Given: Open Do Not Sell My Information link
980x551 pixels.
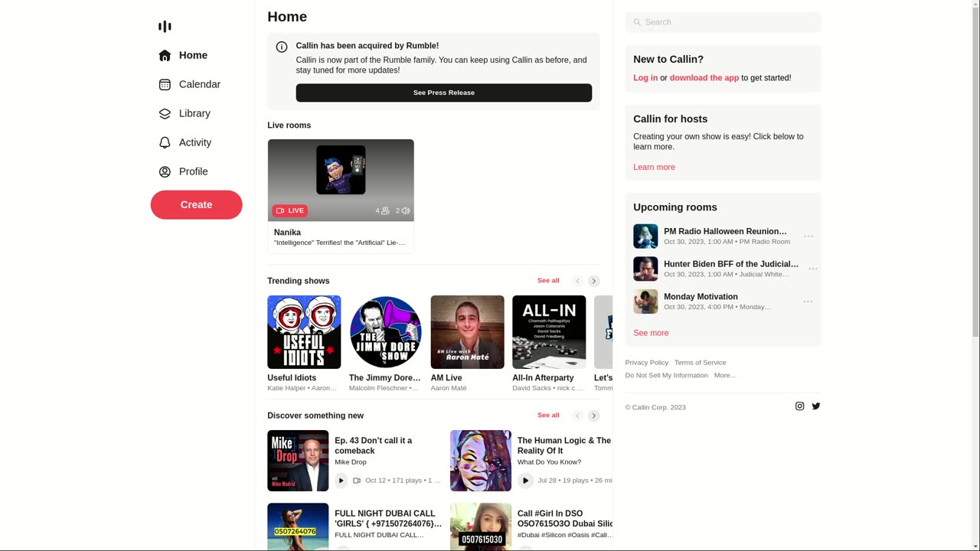Looking at the screenshot, I should [x=667, y=375].
